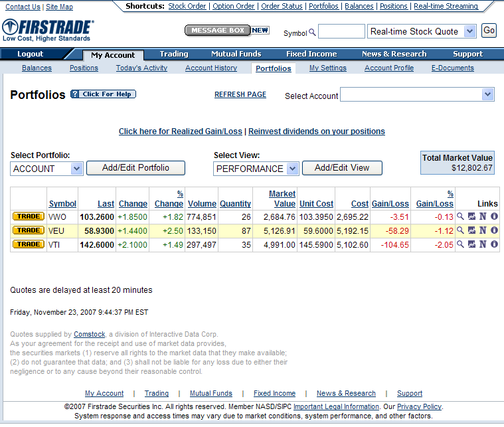Open the chart icon for VEU

[471, 230]
